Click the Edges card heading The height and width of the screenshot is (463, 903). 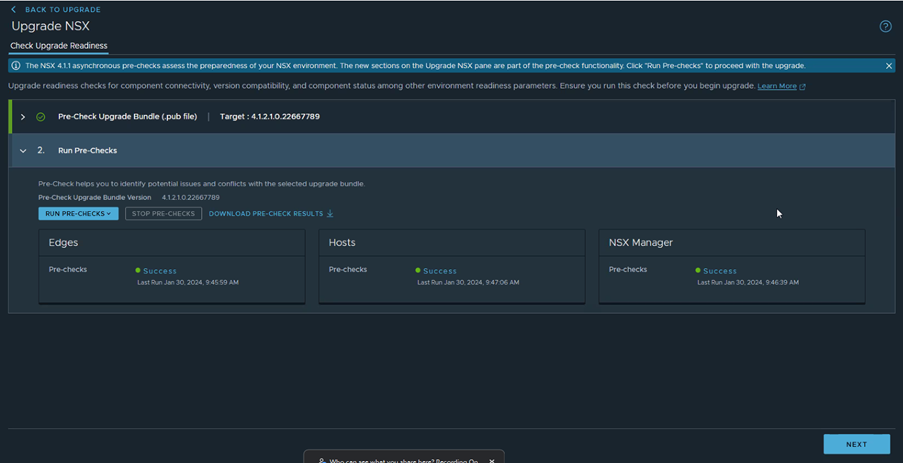coord(63,242)
